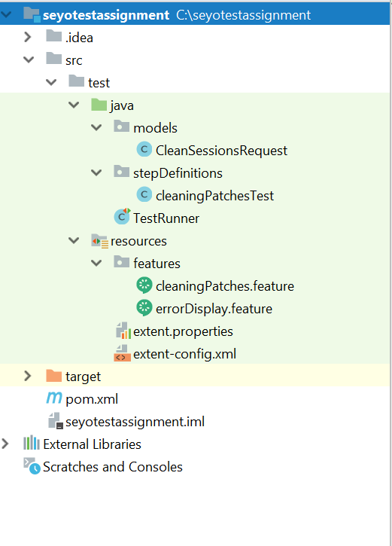Click the extent-config.xml file icon

122,353
